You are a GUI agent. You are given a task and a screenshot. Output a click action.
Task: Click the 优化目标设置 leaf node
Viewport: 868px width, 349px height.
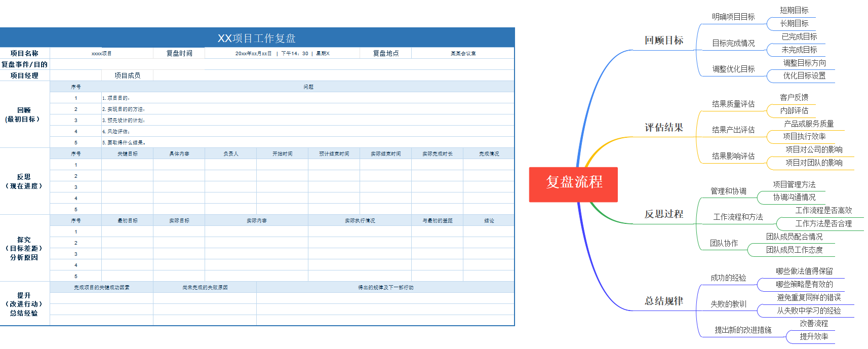click(x=804, y=75)
